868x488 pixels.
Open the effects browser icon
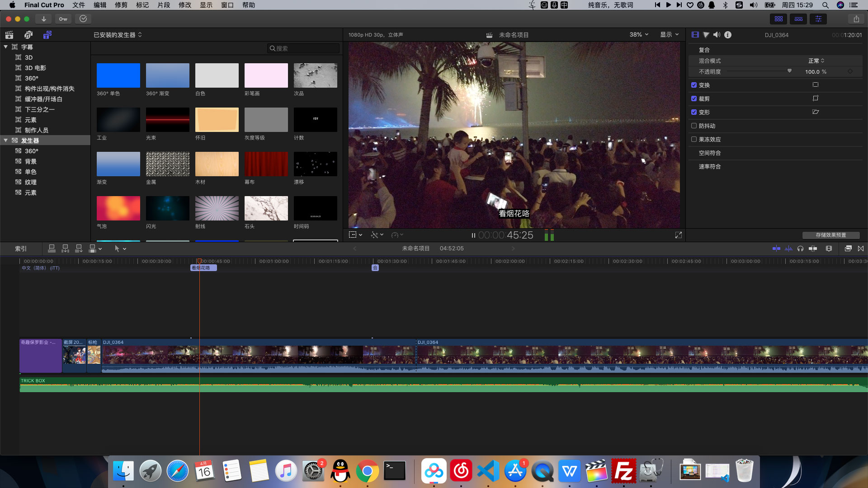click(x=848, y=249)
